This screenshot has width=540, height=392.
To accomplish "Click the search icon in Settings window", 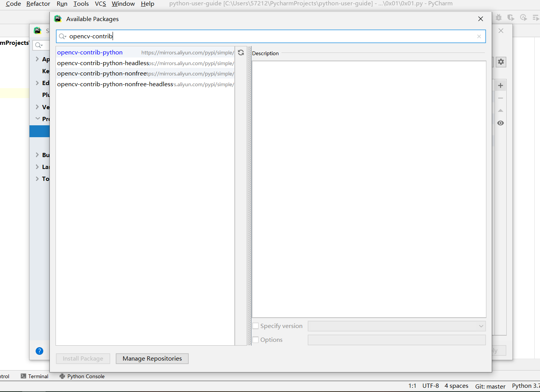I will pyautogui.click(x=39, y=45).
